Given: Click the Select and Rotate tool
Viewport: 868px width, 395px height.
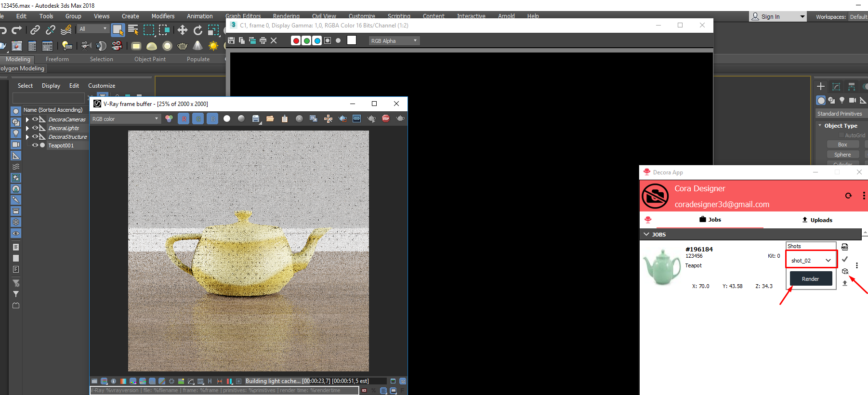Looking at the screenshot, I should tap(198, 30).
